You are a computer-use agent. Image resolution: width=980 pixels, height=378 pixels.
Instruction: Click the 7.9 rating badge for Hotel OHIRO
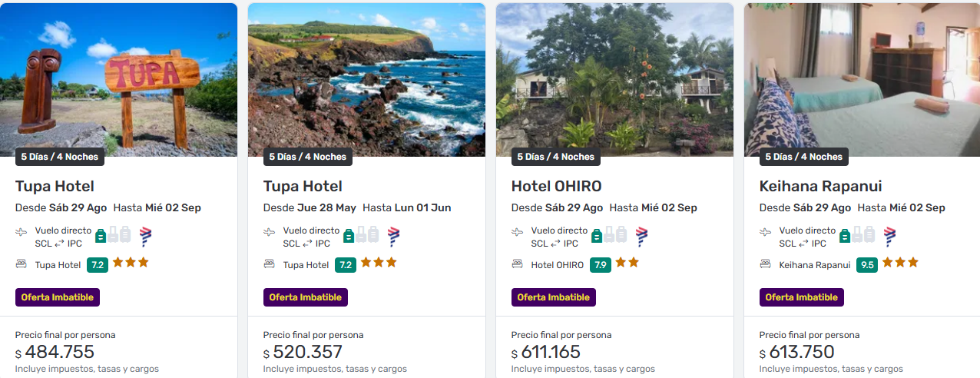[x=601, y=265]
